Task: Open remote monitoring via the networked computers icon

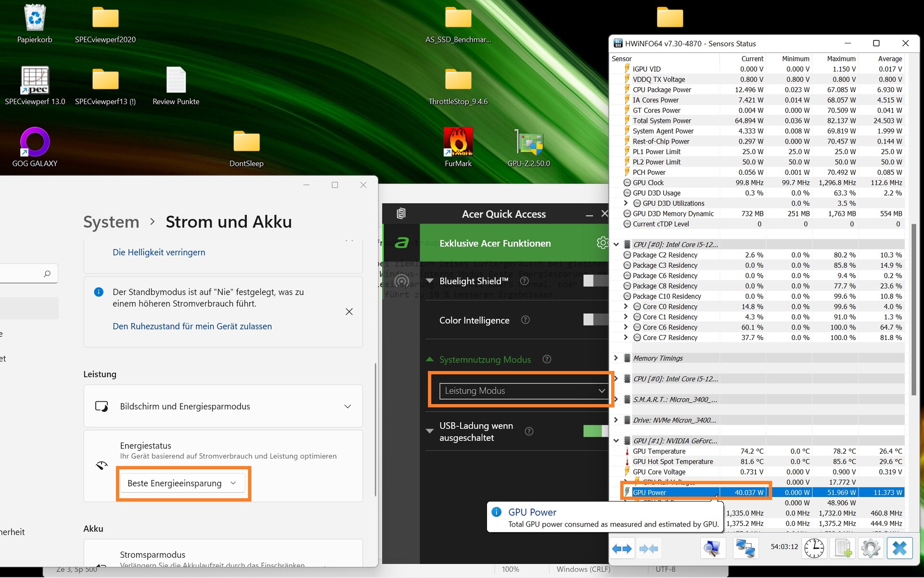Action: pos(745,548)
